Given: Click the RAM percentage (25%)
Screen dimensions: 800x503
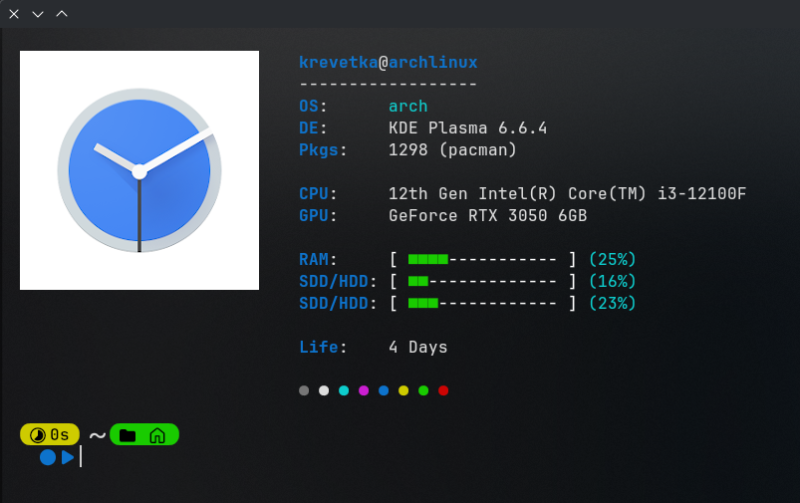Looking at the screenshot, I should tap(612, 260).
